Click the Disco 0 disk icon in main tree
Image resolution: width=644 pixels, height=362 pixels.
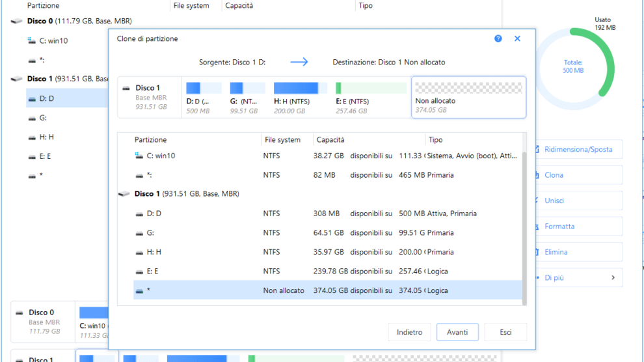point(16,21)
